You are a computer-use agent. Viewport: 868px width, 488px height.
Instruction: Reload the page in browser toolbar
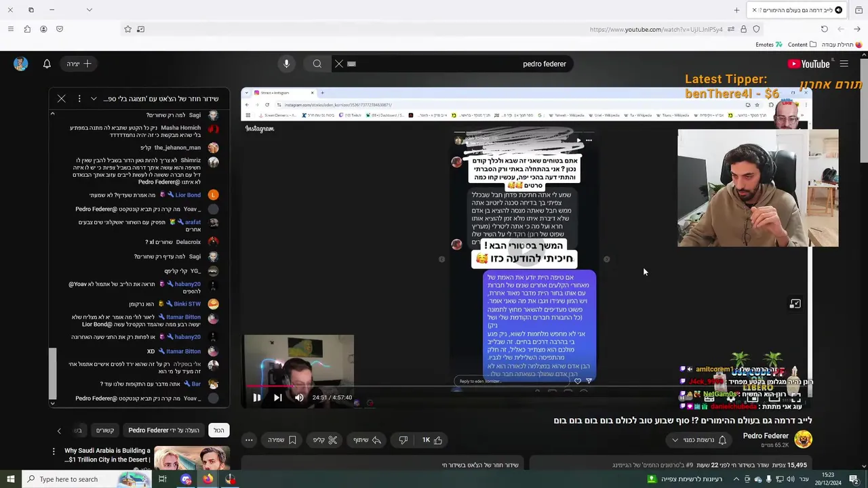pos(825,29)
